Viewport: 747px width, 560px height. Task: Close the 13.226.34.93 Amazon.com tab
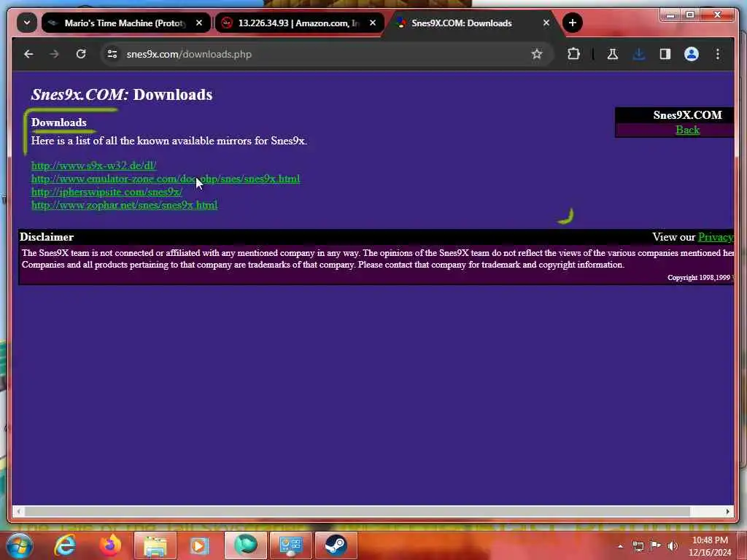pyautogui.click(x=373, y=23)
